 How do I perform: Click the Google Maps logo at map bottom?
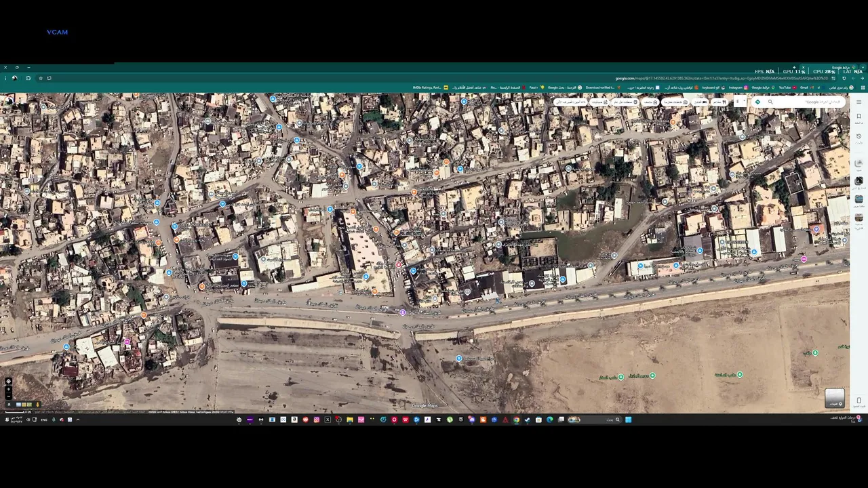tap(425, 405)
